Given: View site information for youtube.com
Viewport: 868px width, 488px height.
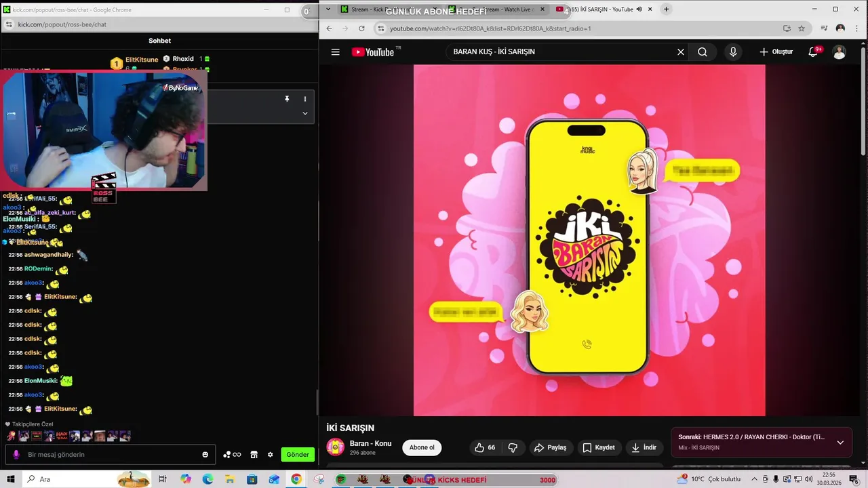Looking at the screenshot, I should click(381, 28).
